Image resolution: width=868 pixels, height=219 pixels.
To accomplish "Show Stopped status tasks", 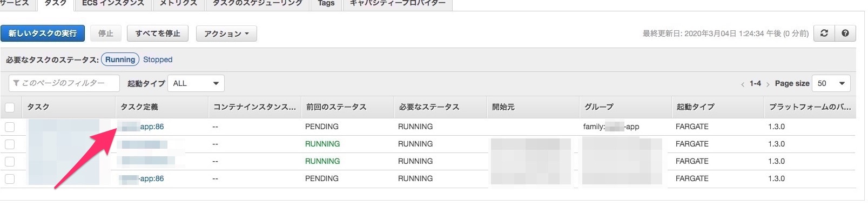I will [x=158, y=59].
